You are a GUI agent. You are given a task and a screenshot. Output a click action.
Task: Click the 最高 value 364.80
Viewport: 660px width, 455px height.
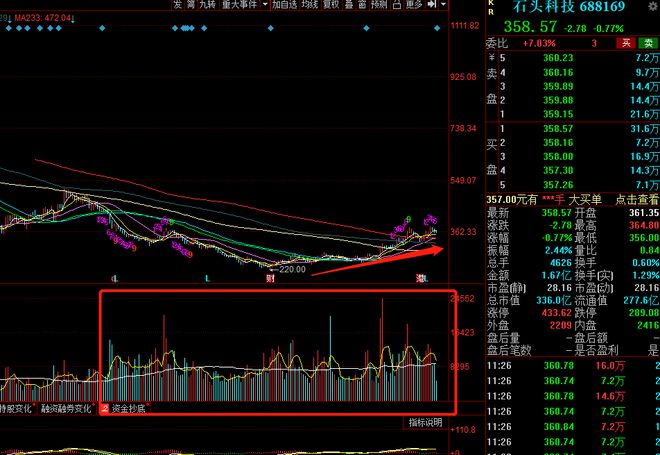[x=644, y=226]
